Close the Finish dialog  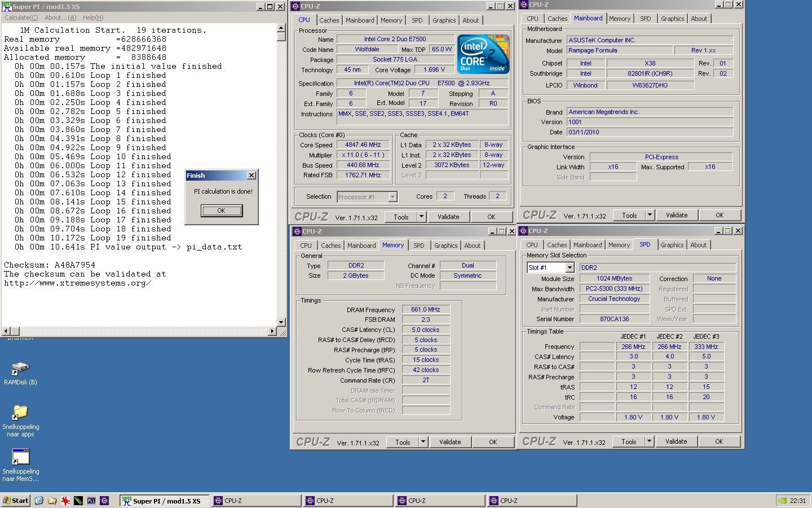[251, 176]
